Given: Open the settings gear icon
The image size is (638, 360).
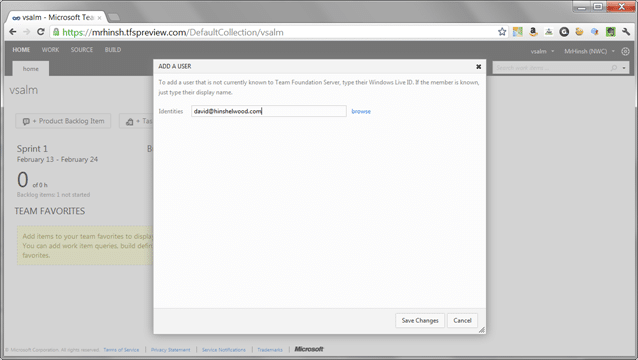Looking at the screenshot, I should pos(625,51).
